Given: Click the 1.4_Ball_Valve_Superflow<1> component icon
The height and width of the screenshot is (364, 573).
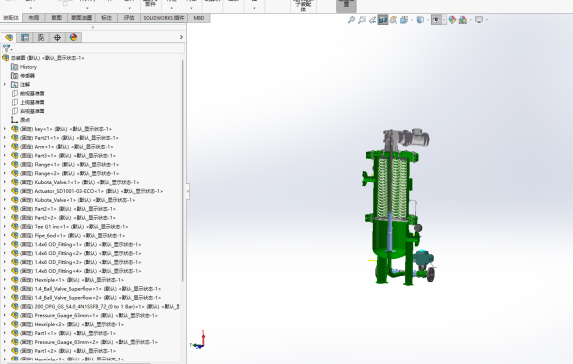Looking at the screenshot, I should click(x=15, y=289).
